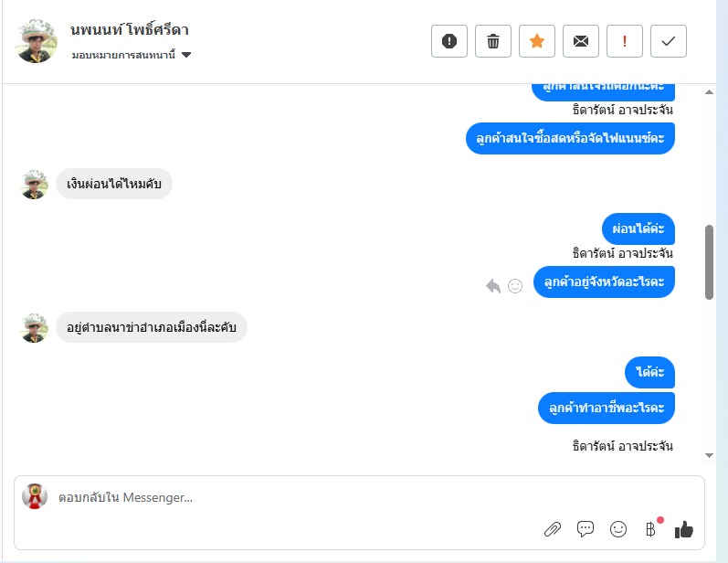Screen dimensions: 728x563
Task: Click the baht payment icon
Action: pyautogui.click(x=651, y=529)
